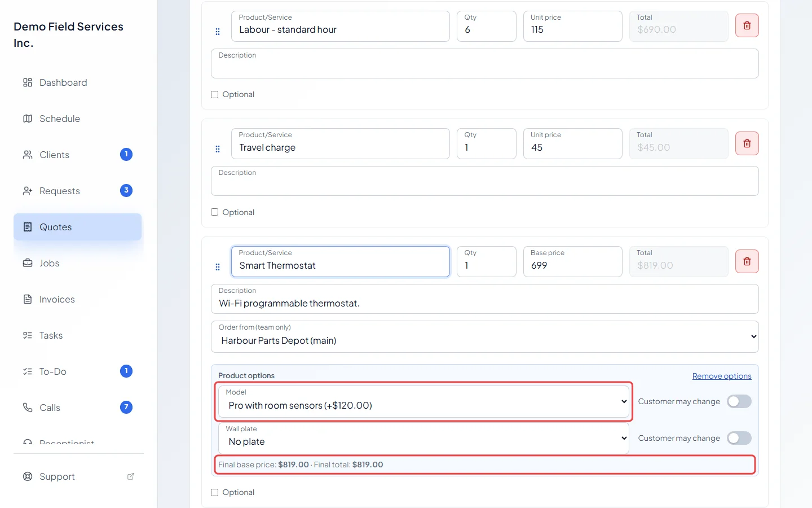Click the Schedule map icon
812x508 pixels.
tap(28, 119)
